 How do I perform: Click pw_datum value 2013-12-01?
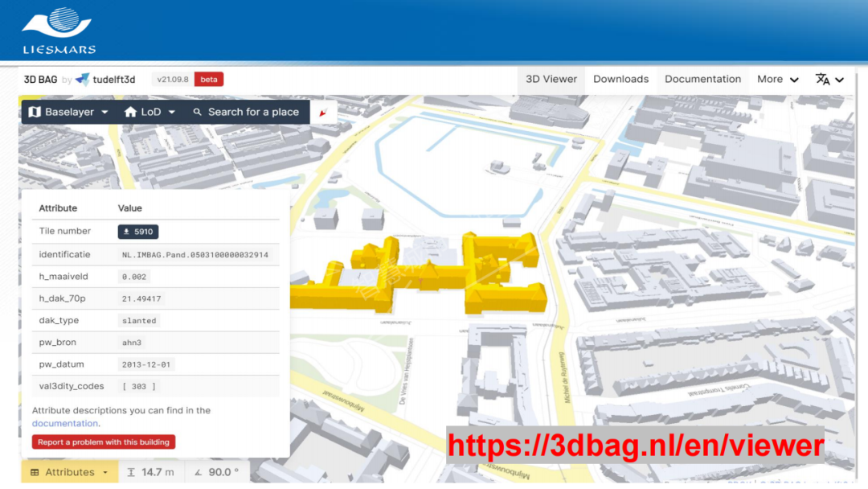tap(146, 364)
